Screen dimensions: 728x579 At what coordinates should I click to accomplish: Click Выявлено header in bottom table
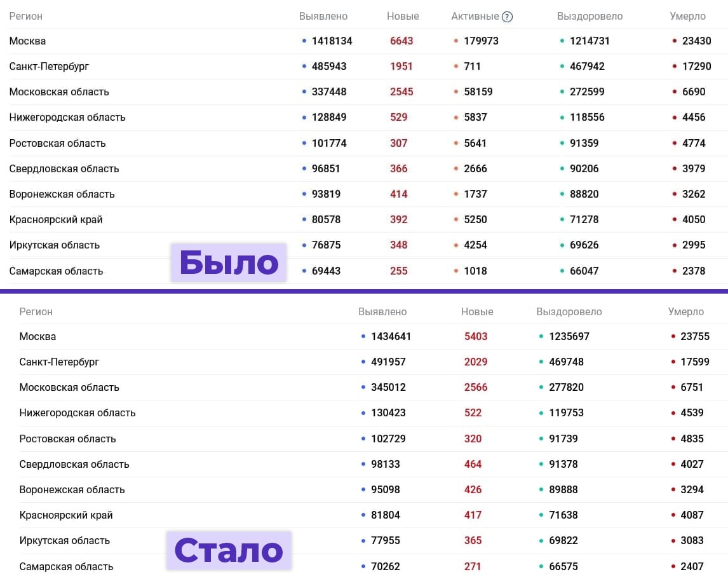tap(382, 312)
